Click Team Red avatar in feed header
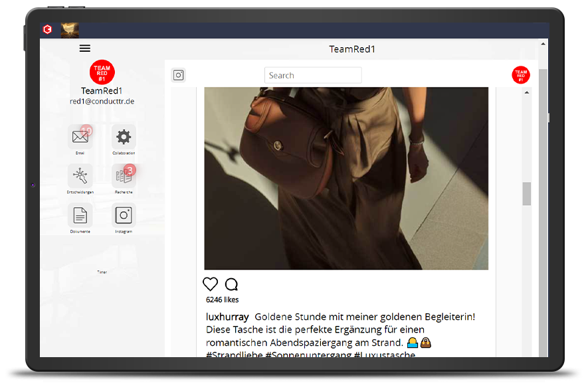 tap(520, 75)
